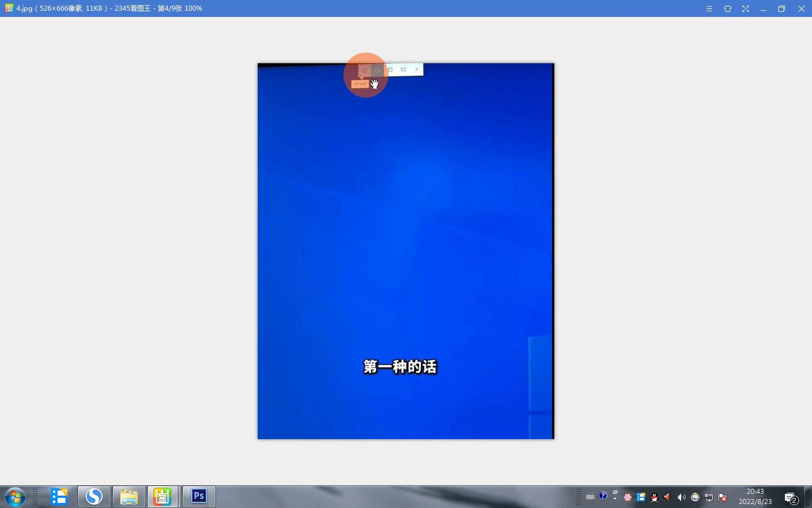This screenshot has width=812, height=508.
Task: Select the 2345 image viewer taskbar button
Action: (163, 497)
